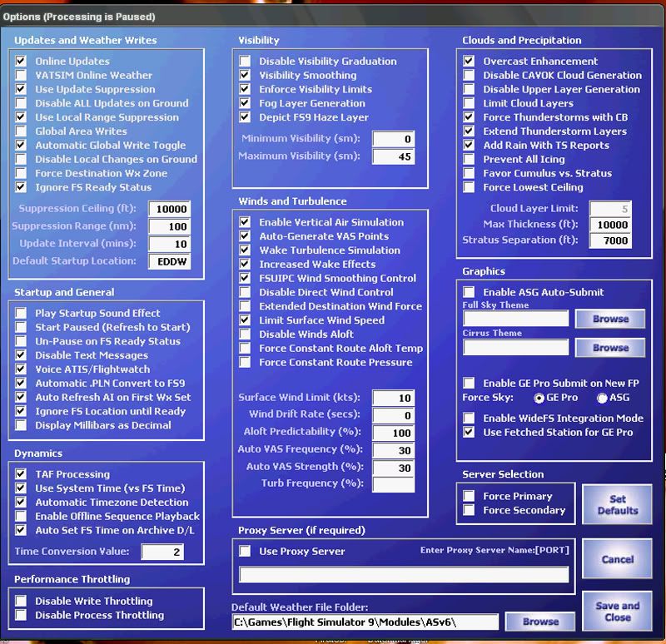666x644 pixels.
Task: Enable Disable Visibility Graduation
Action: tap(245, 61)
